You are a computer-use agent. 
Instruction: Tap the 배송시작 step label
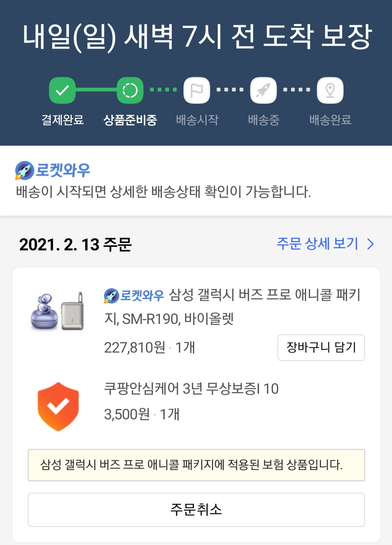(x=197, y=120)
